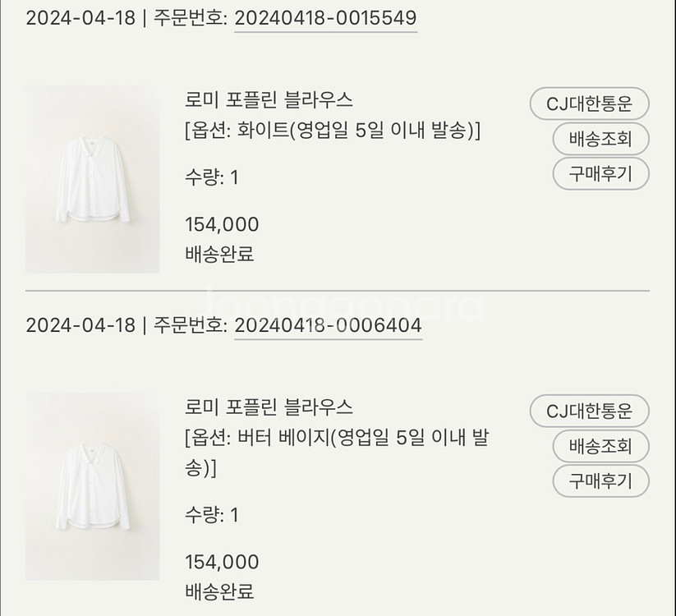This screenshot has width=676, height=616.
Task: Open order number 20240418-0006404
Action: click(x=328, y=325)
